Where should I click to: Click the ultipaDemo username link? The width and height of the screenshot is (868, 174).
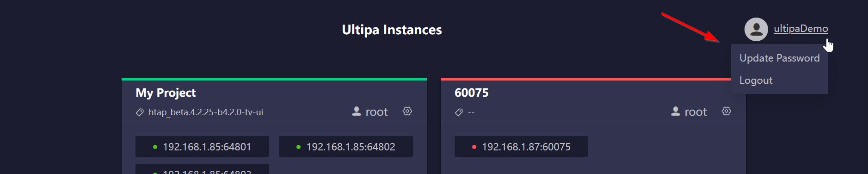(x=801, y=29)
